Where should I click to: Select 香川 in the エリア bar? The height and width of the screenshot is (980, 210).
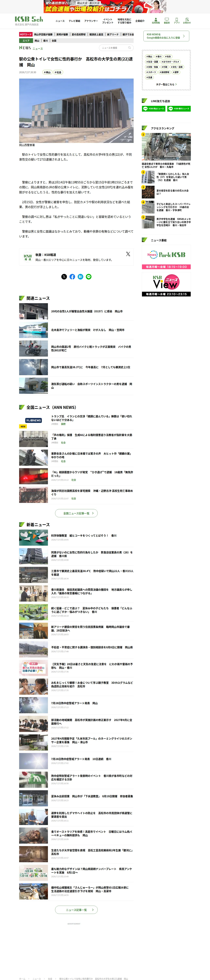(45, 41)
